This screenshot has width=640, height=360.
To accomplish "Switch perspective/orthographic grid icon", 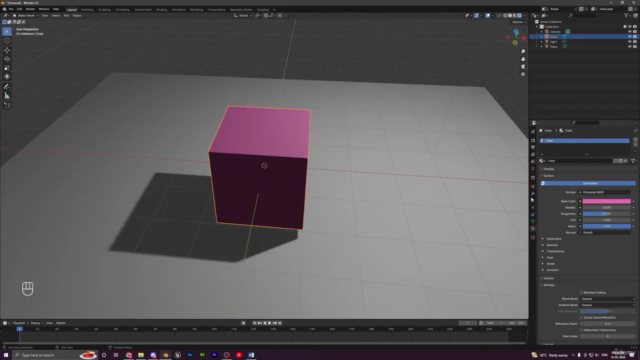I will pos(523,74).
